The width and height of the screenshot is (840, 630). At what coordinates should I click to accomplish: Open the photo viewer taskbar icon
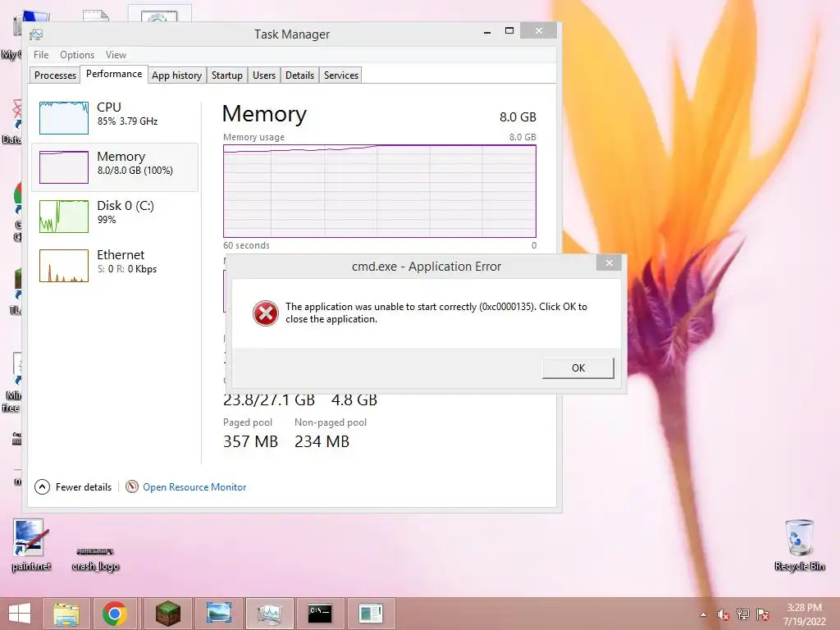tap(219, 614)
